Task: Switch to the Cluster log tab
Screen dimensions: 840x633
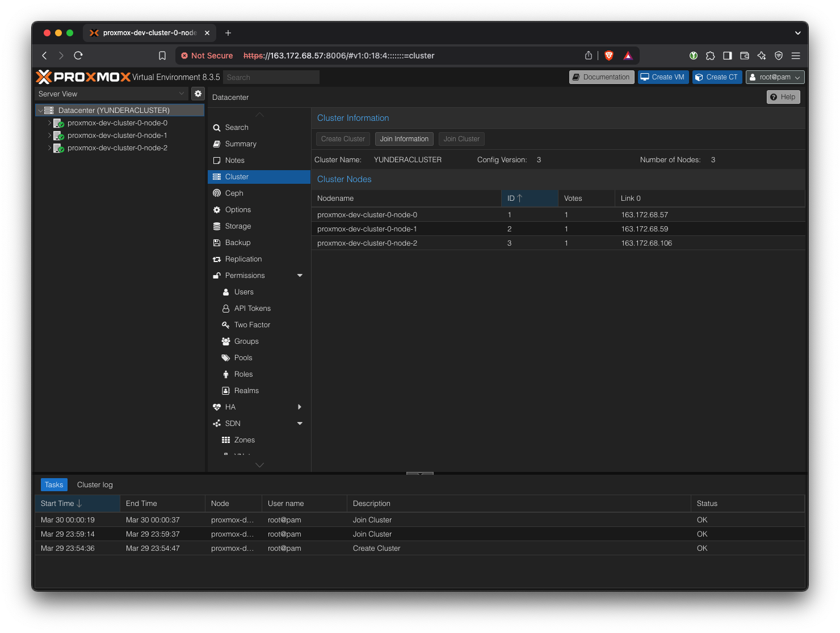Action: [x=95, y=485]
